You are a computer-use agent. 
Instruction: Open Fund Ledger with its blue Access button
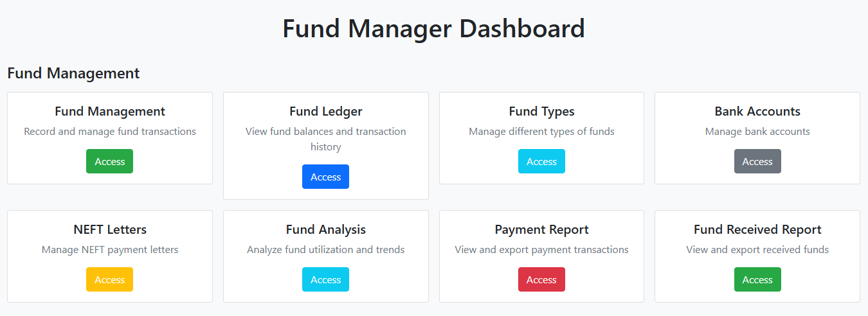(325, 177)
